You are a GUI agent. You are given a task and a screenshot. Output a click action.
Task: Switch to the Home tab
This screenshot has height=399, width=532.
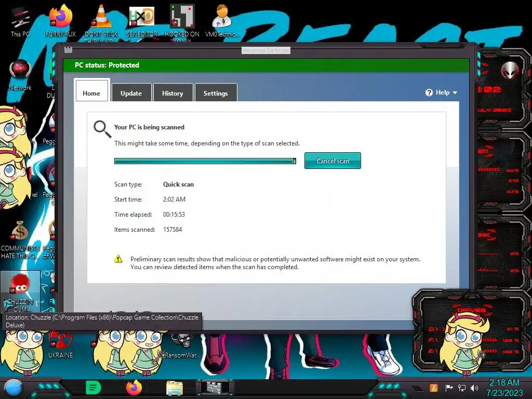point(91,90)
